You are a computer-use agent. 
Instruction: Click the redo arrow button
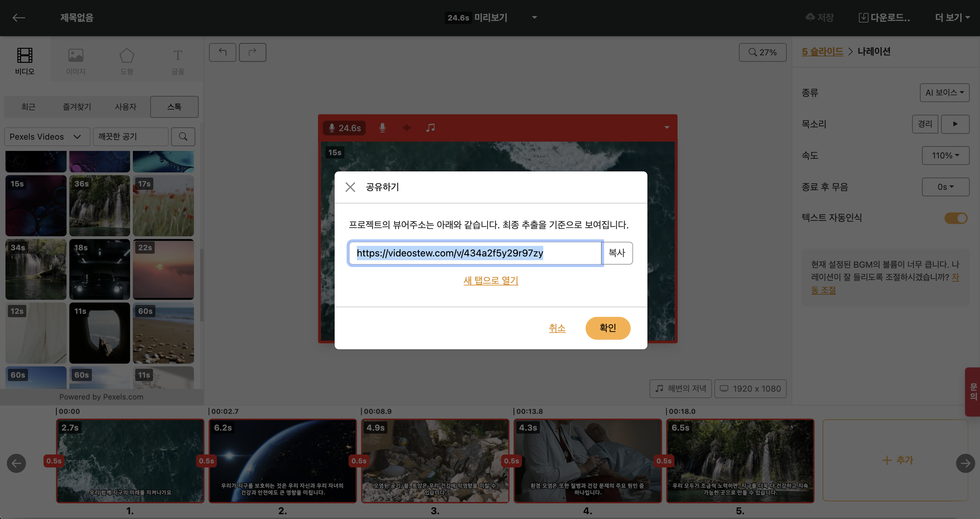pyautogui.click(x=252, y=52)
